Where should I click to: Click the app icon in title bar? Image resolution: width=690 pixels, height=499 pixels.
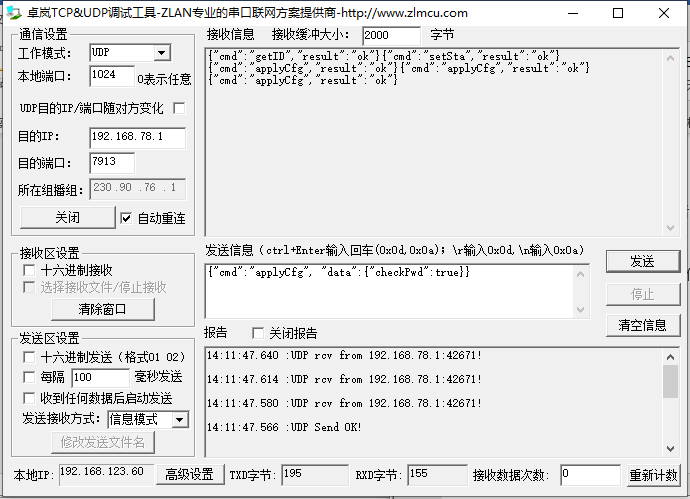14,12
